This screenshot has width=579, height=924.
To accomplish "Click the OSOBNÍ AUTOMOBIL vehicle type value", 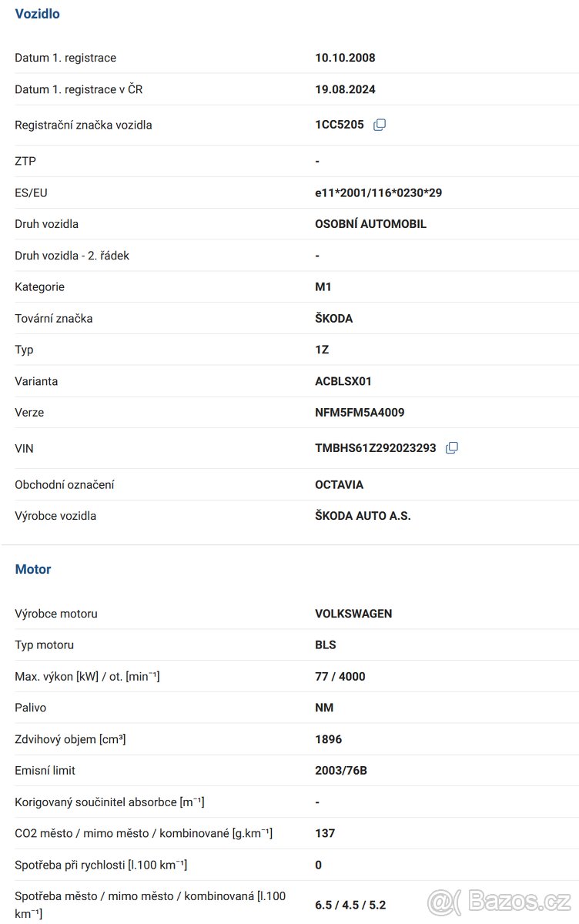I will 370,224.
